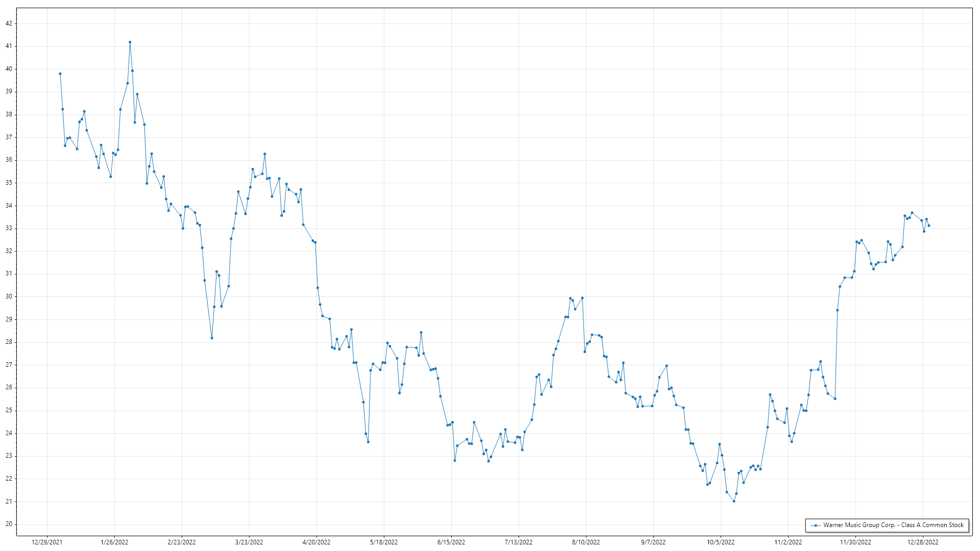Click the first data point of the series
980x551 pixels.
60,74
